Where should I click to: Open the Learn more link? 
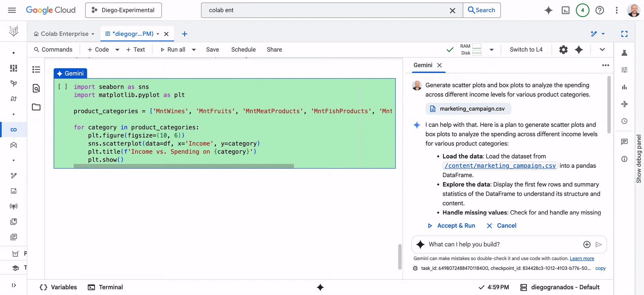(x=582, y=258)
